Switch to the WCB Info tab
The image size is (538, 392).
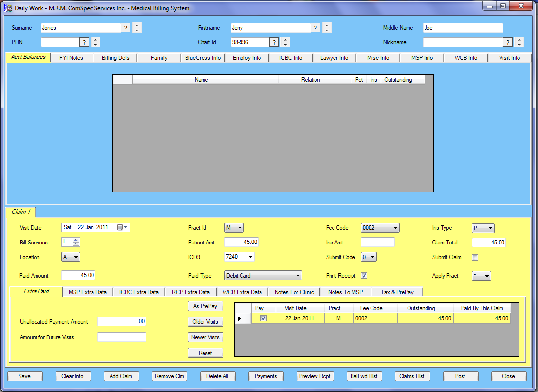click(465, 58)
